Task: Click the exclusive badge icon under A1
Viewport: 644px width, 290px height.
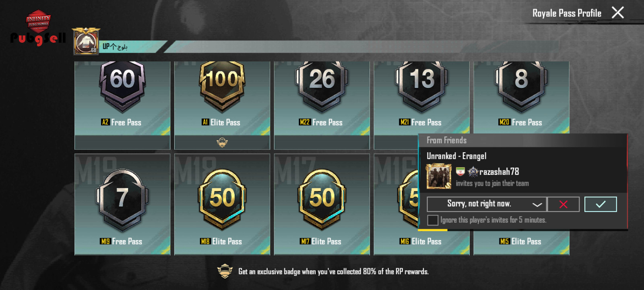Action: point(222,142)
